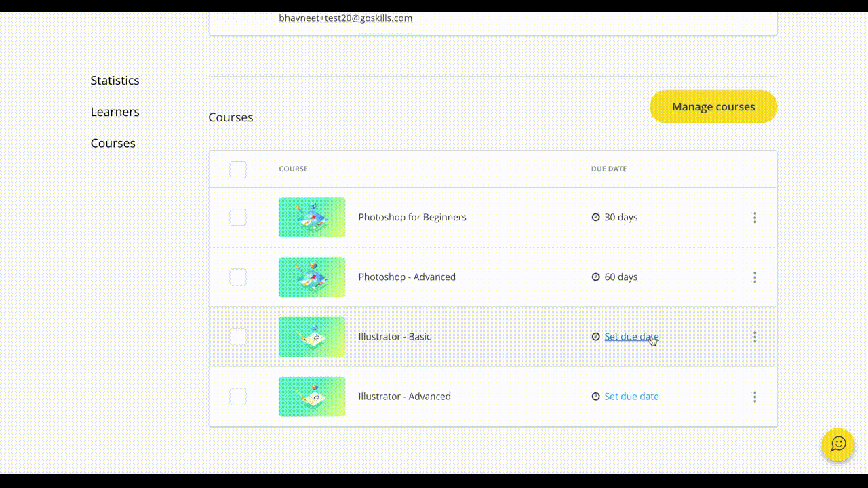The height and width of the screenshot is (488, 868).
Task: Select the checkbox for Photoshop for Beginners
Action: (x=237, y=217)
